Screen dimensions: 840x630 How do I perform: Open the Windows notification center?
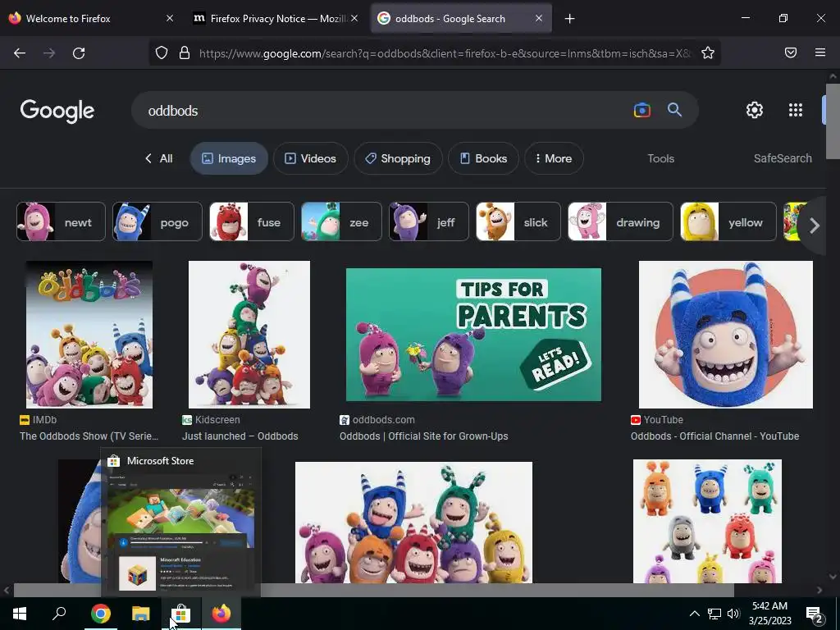[x=815, y=614]
